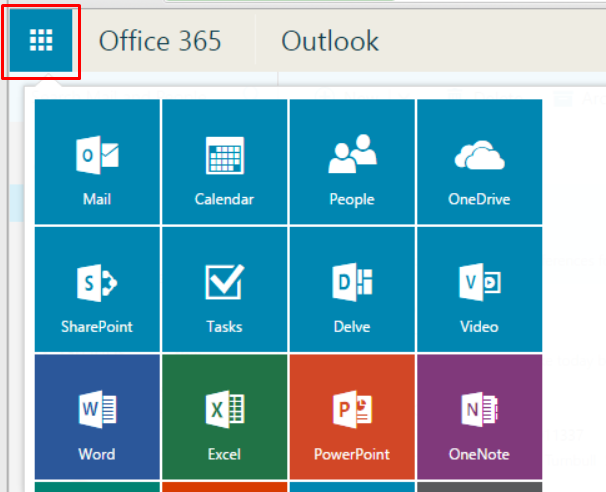
Task: Launch Excel from the app grid
Action: point(225,417)
